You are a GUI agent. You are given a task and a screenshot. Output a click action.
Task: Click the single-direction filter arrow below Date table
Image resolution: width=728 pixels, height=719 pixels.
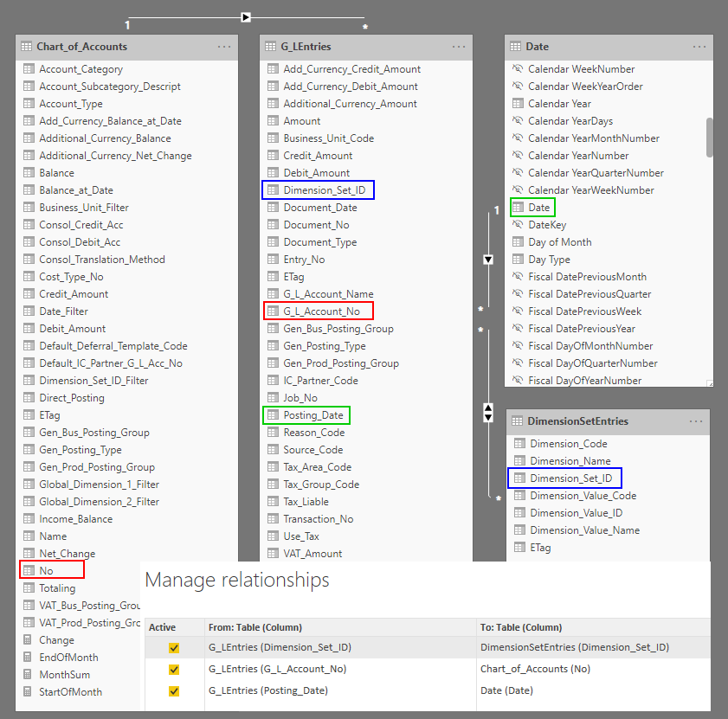click(x=488, y=260)
